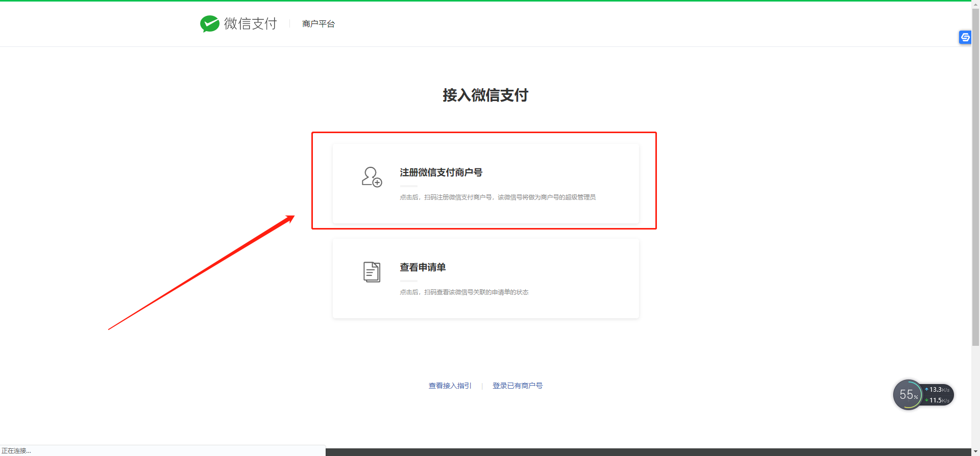980x456 pixels.
Task: Open the 查看接入指引 link
Action: [x=450, y=386]
